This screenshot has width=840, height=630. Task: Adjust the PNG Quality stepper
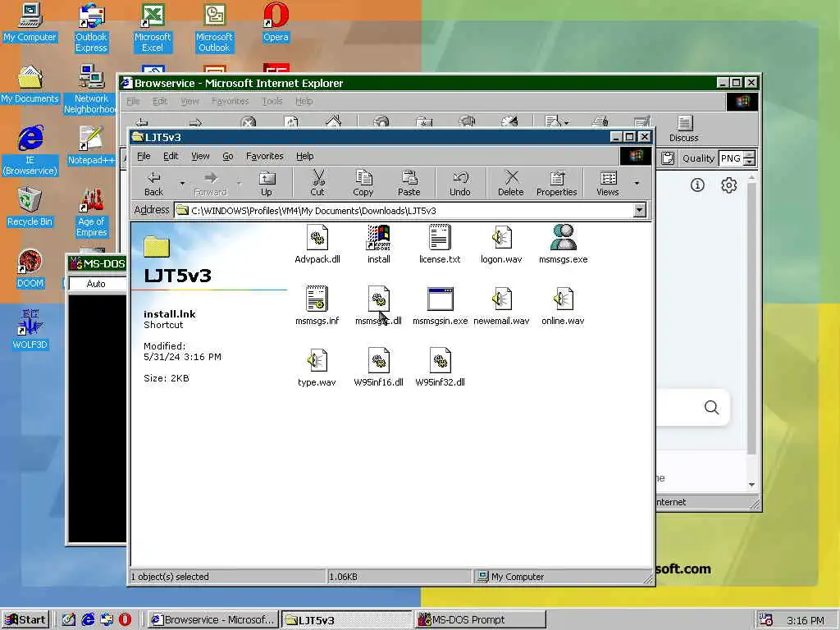coord(750,158)
